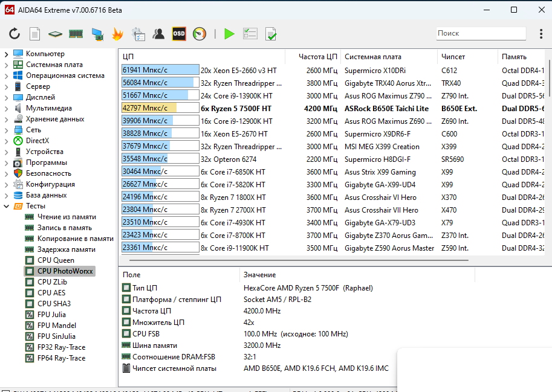
Task: Click the 61941 Мпкс/с result bar
Action: pyautogui.click(x=160, y=70)
